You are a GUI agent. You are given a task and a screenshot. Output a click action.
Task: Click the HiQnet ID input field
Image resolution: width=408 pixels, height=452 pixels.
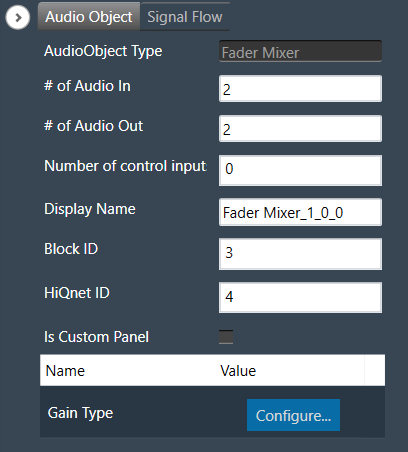[x=300, y=297]
